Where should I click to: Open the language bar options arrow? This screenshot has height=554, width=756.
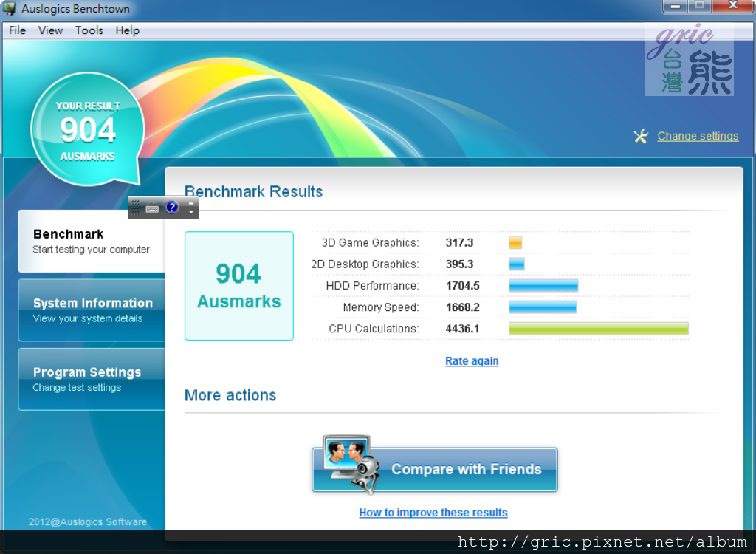191,212
